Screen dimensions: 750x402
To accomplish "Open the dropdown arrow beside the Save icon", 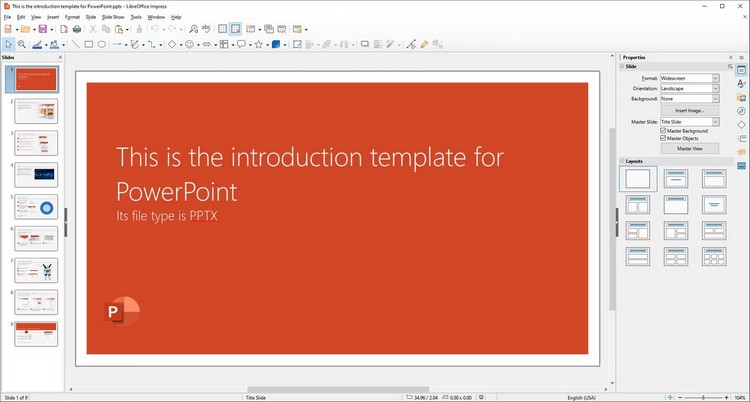I will coord(52,30).
